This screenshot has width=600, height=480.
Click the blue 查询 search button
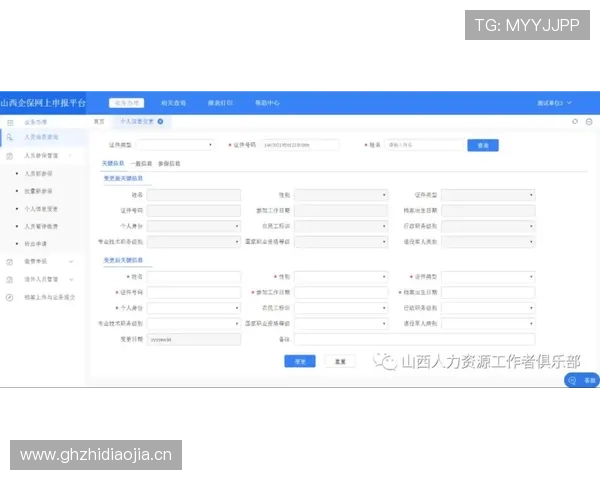click(x=483, y=145)
